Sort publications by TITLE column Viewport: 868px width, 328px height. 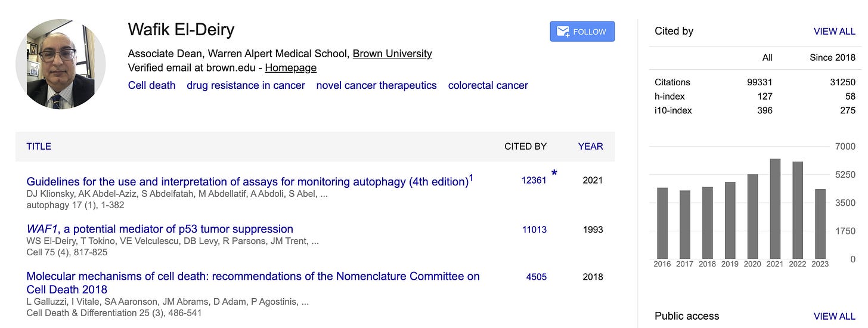click(x=39, y=146)
